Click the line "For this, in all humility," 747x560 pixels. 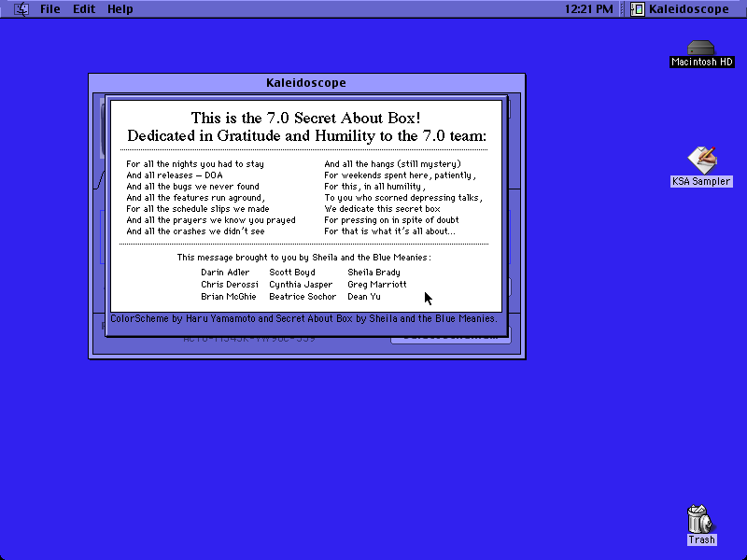tap(375, 187)
